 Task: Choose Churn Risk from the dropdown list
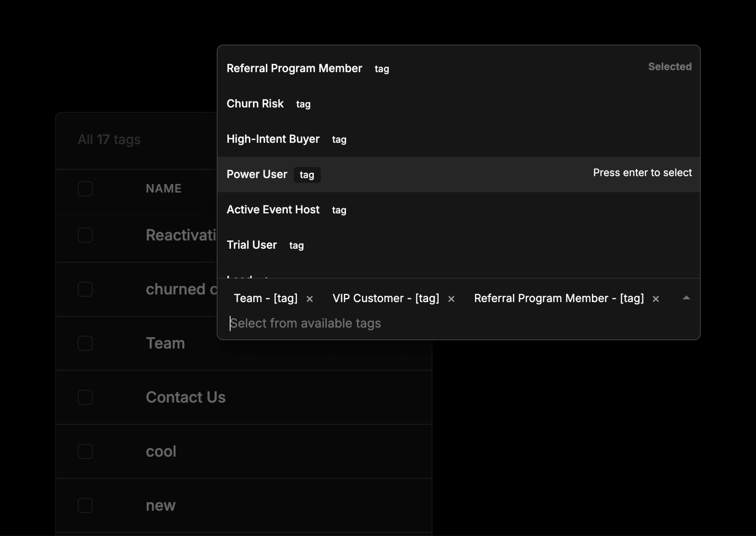pyautogui.click(x=458, y=104)
